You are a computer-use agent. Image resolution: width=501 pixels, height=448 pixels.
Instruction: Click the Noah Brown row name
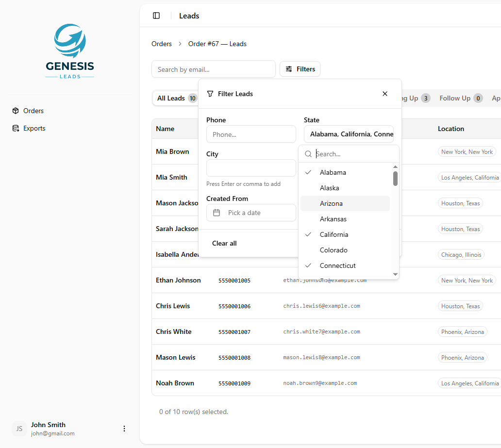click(x=175, y=383)
